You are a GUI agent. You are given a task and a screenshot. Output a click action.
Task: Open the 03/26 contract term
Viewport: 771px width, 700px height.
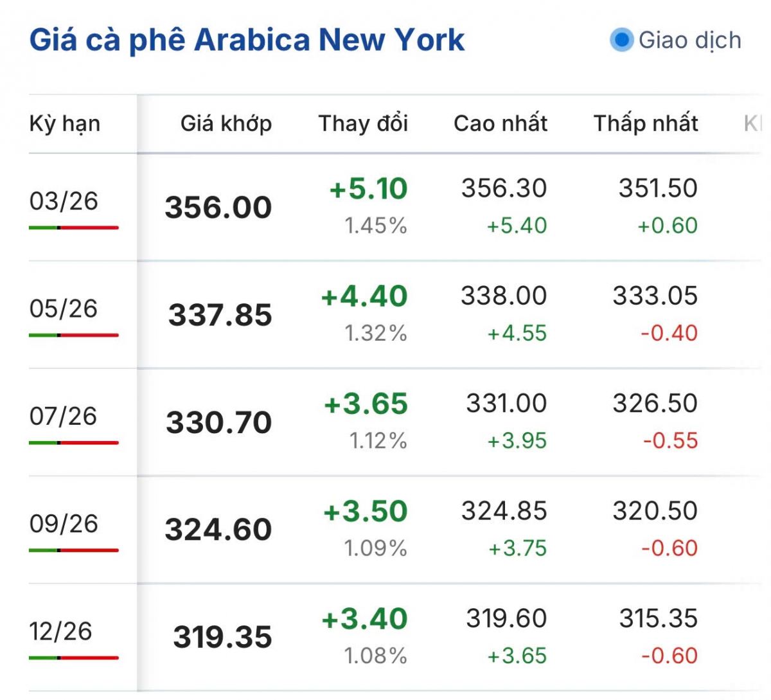[64, 201]
